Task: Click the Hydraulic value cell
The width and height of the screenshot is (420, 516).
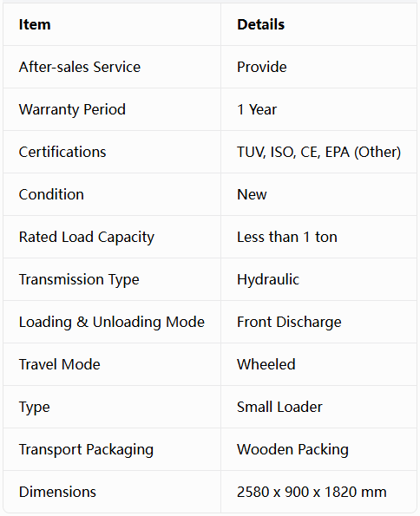Action: pos(268,280)
